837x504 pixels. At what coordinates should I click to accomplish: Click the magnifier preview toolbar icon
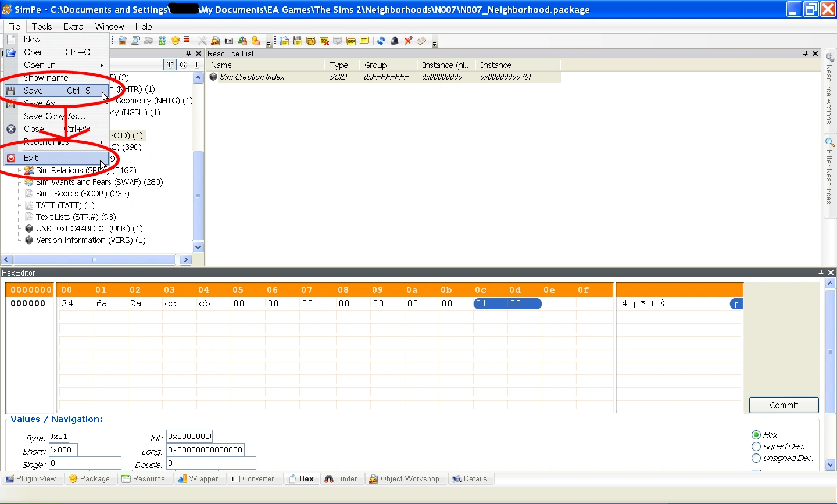point(135,41)
